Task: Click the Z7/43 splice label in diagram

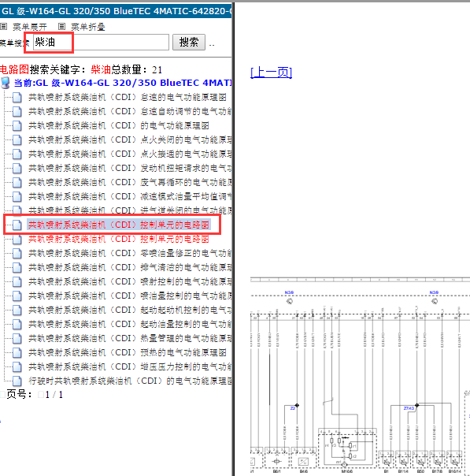Action: 409,408
